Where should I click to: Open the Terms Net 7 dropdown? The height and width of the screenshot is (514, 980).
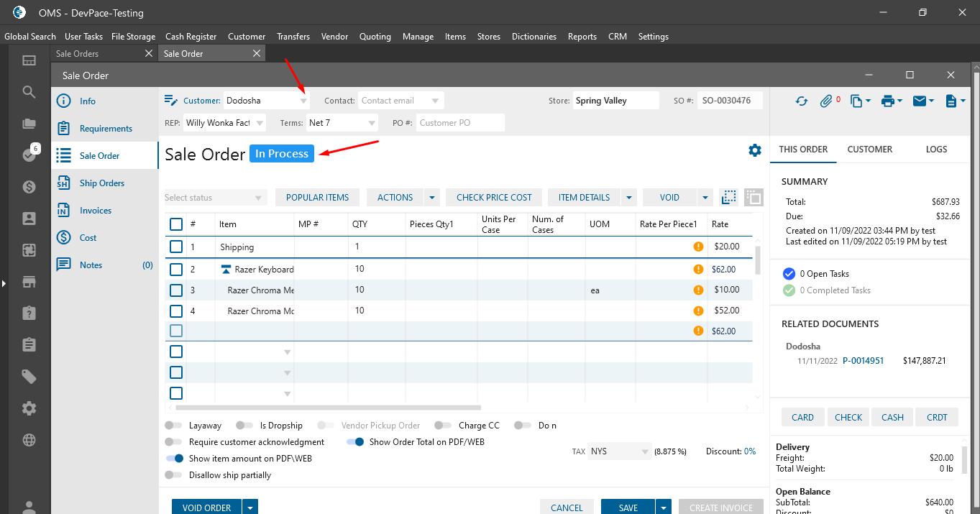click(x=371, y=124)
